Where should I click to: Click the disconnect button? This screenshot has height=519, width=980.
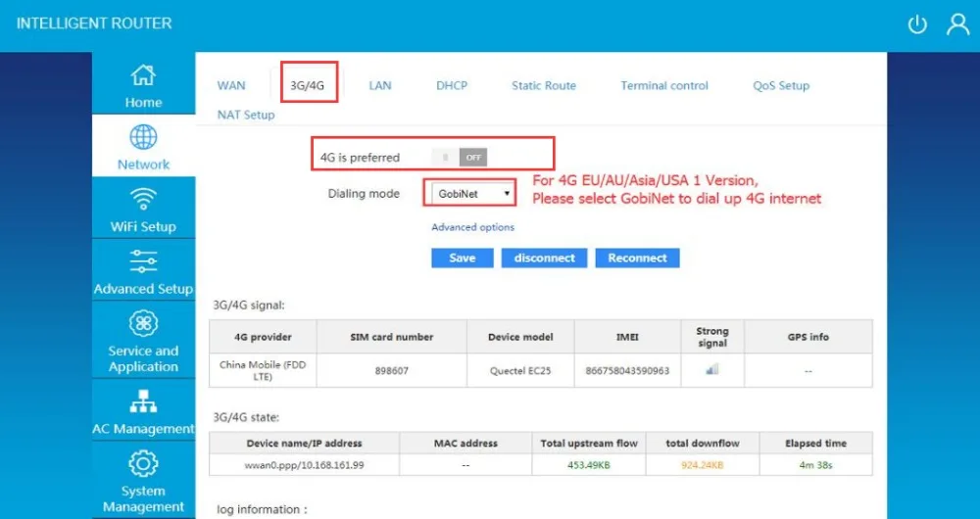coord(544,258)
